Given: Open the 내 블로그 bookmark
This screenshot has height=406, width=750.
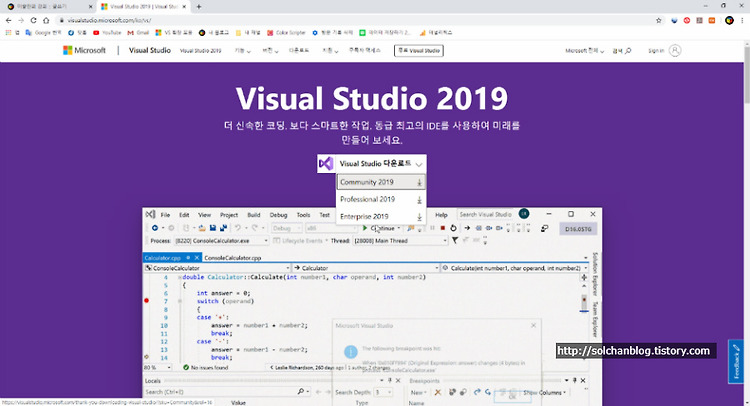Looking at the screenshot, I should point(214,33).
